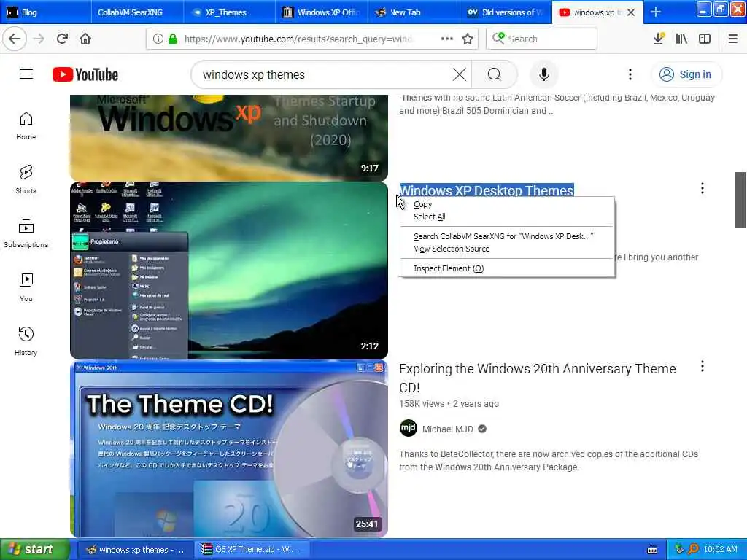Show site information icon in address bar
This screenshot has width=747, height=560.
coord(158,39)
